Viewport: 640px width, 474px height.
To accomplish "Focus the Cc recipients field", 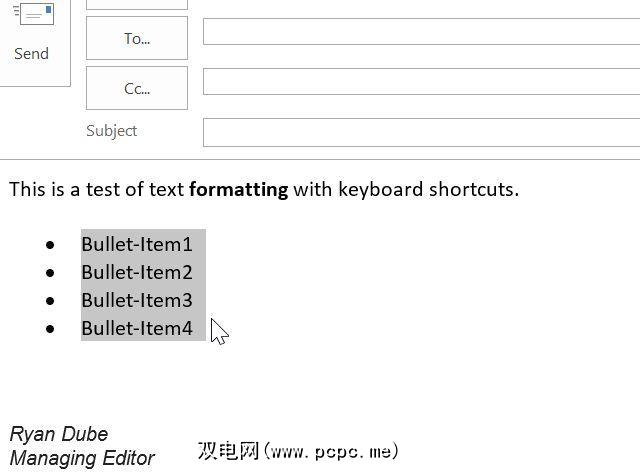I will [420, 81].
